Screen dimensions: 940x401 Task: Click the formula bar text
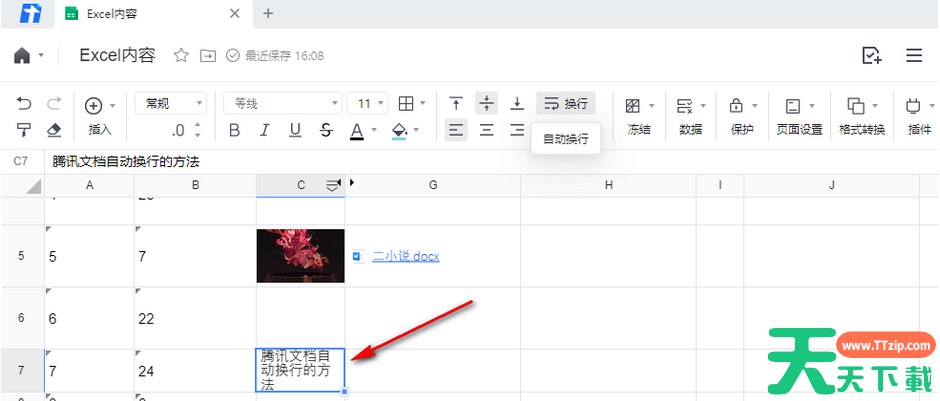pos(126,161)
